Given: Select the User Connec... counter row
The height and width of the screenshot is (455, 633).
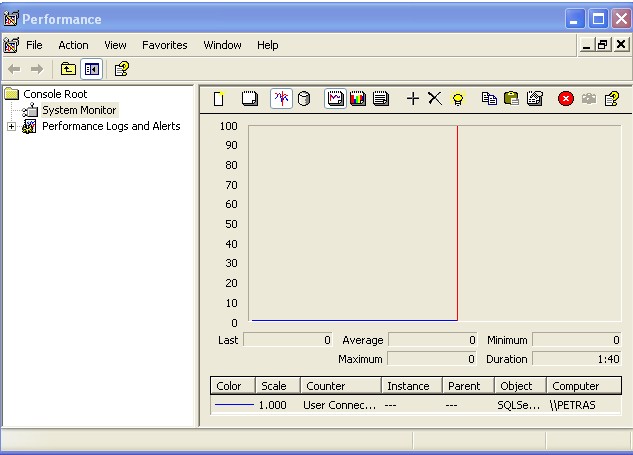Looking at the screenshot, I should 416,405.
